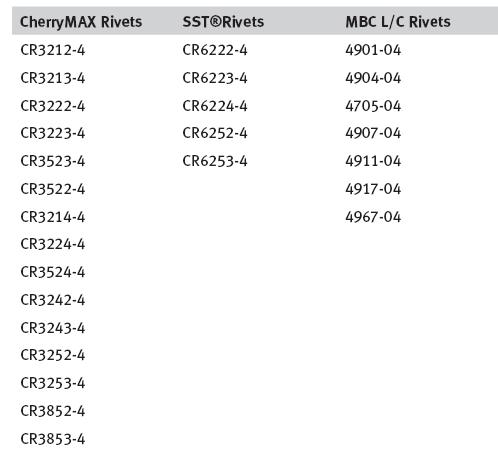Select SST rivet CR6222-4
This screenshot has height=458, width=498.
point(215,50)
